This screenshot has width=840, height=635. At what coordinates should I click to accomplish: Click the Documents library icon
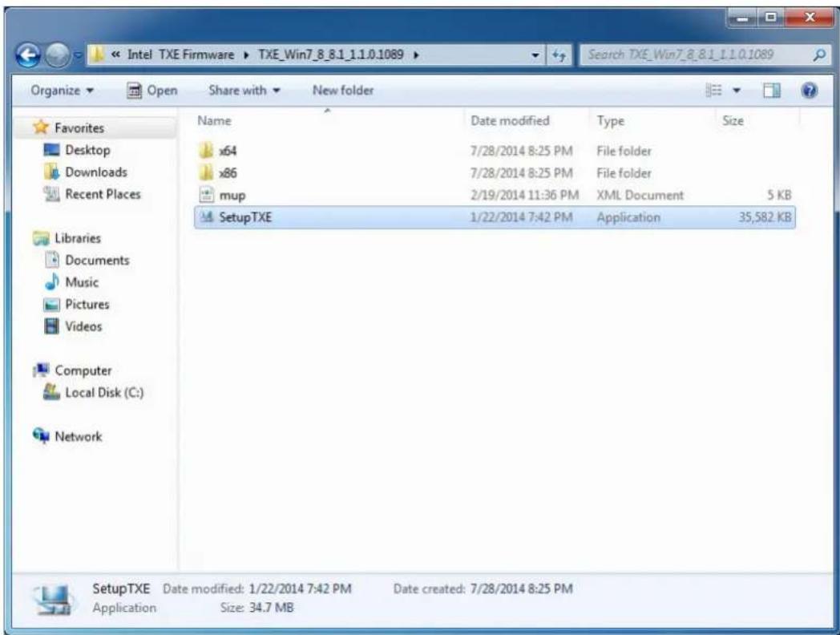click(x=52, y=260)
